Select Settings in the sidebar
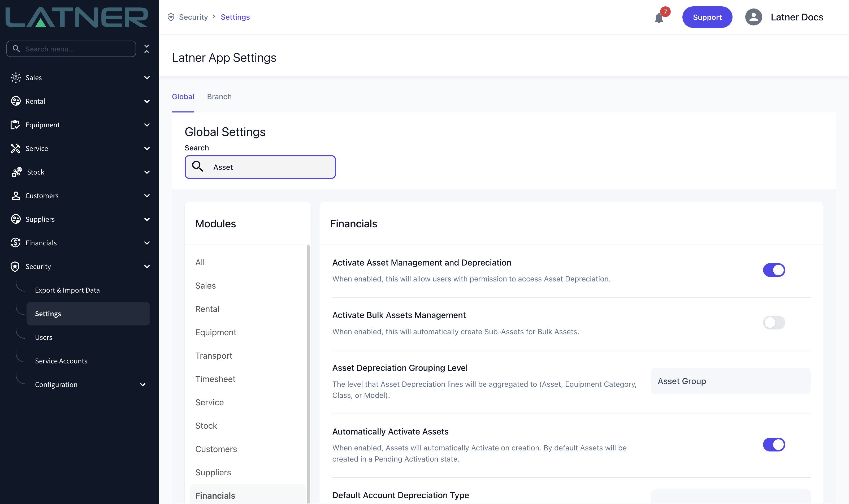This screenshot has width=849, height=504. click(x=88, y=314)
